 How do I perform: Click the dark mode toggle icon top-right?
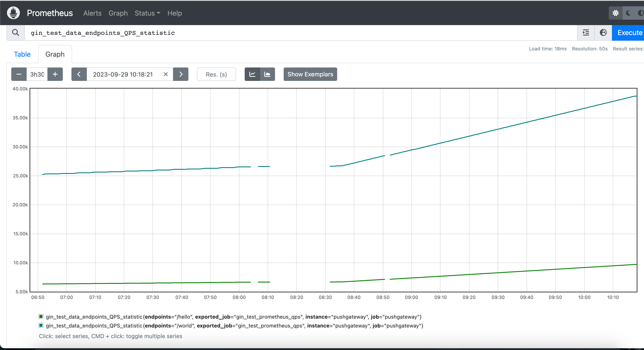click(x=629, y=13)
